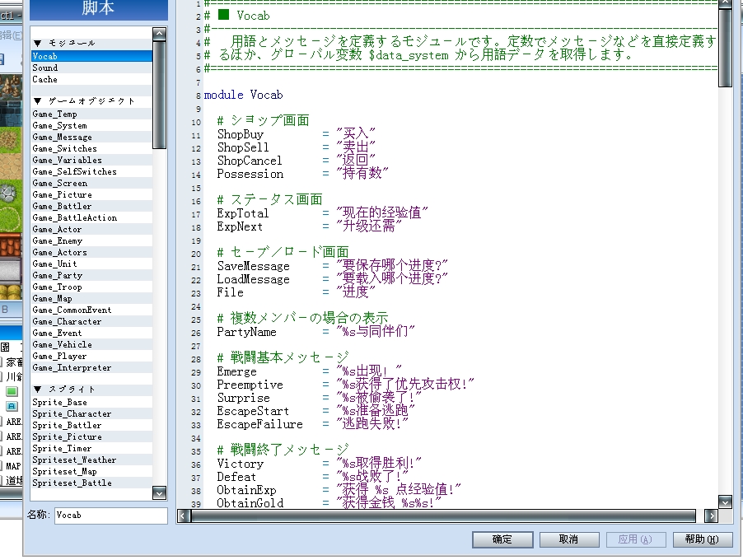Select the Spriteset_Battle script

coord(92,483)
